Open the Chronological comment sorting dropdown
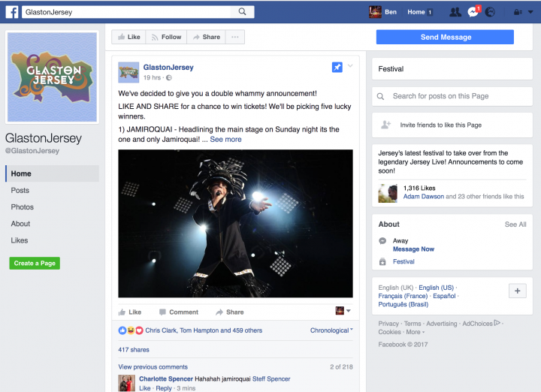 pyautogui.click(x=331, y=330)
